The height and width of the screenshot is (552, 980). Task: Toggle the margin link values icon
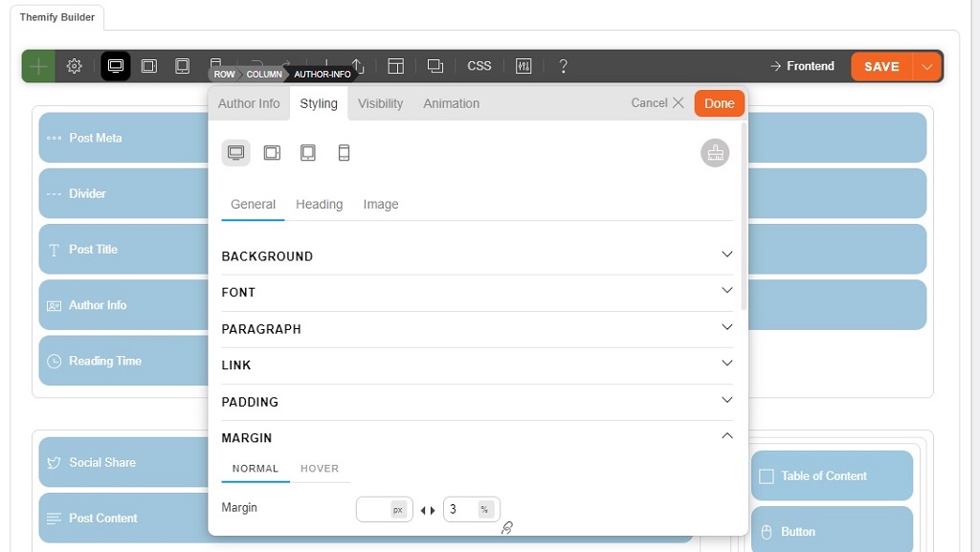(x=507, y=528)
